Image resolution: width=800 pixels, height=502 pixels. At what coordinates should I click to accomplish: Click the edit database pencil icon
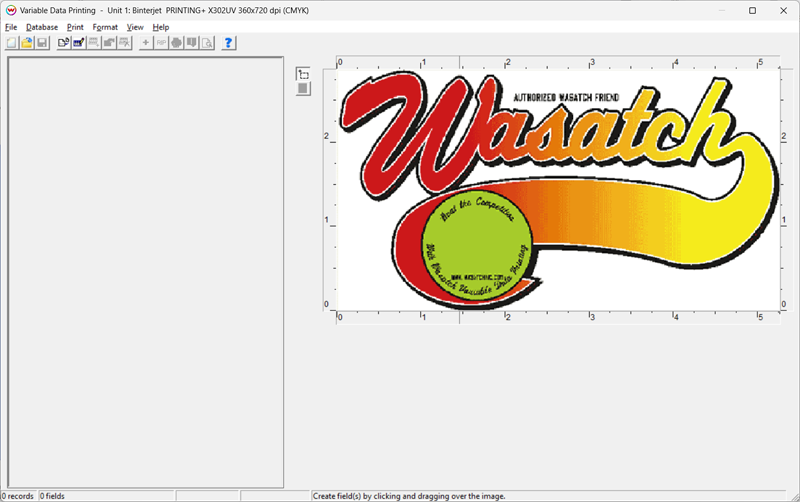(79, 43)
